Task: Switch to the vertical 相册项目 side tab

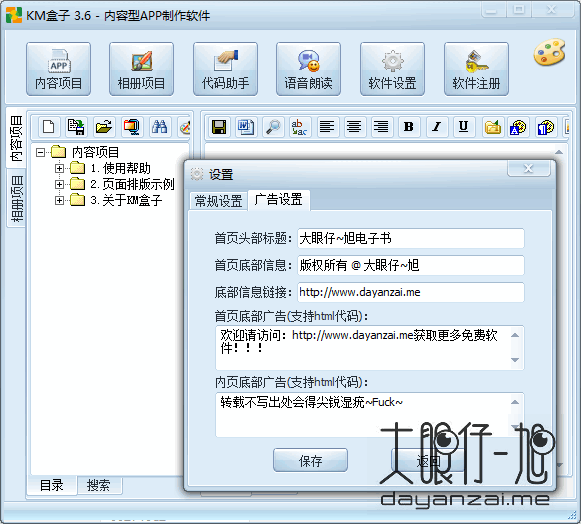Action: pos(16,198)
